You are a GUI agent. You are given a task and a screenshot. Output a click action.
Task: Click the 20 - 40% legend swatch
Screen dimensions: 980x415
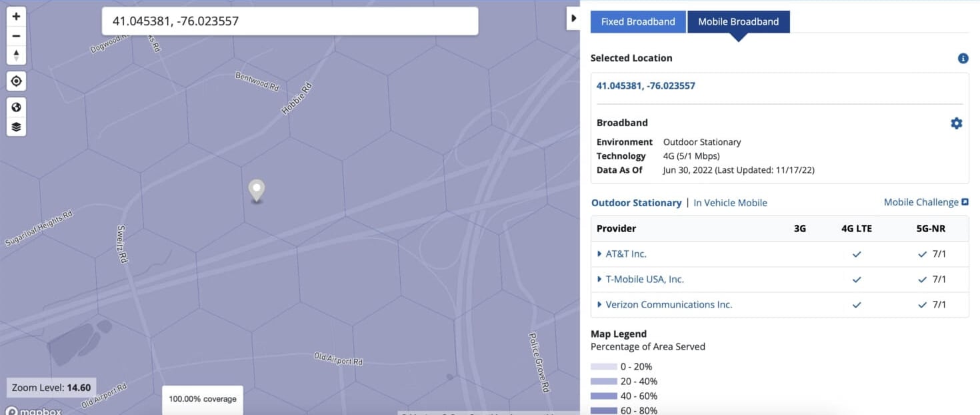(603, 382)
